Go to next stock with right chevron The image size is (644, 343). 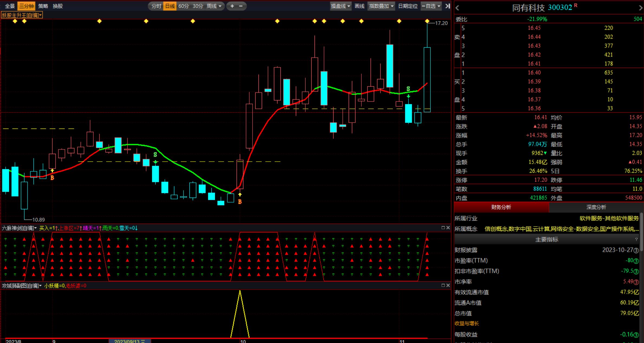coord(640,8)
